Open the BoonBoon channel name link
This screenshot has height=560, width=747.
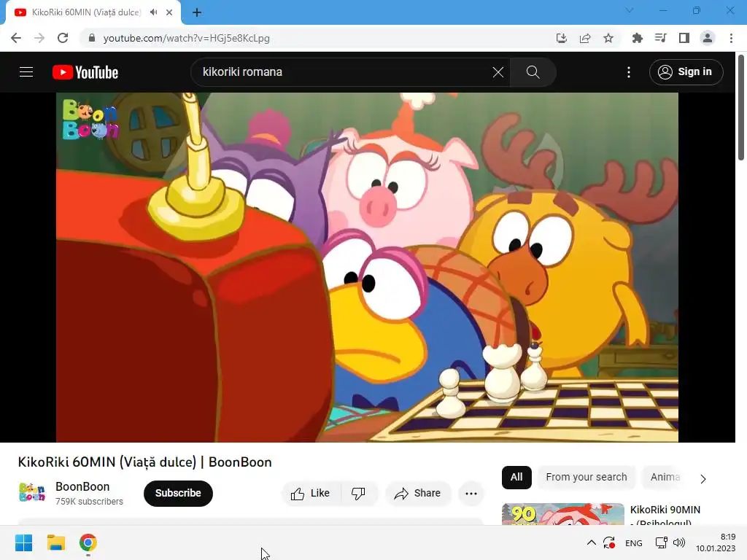click(x=82, y=486)
